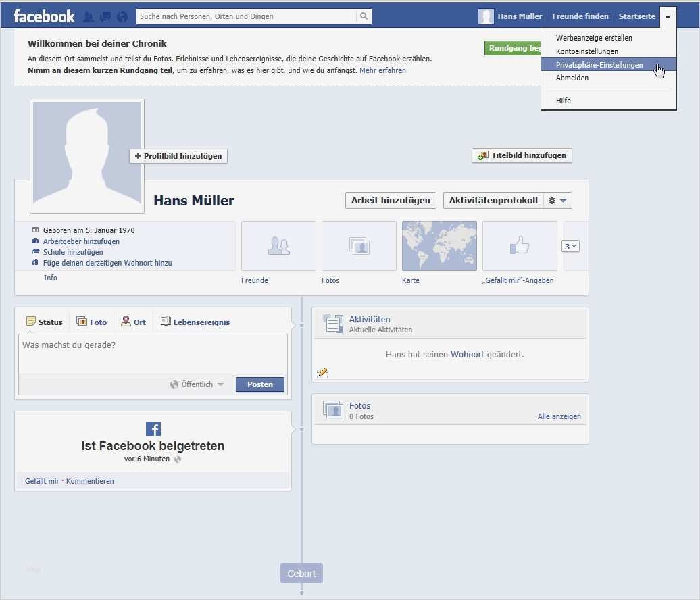Click Freunde finden in top bar
The height and width of the screenshot is (600, 700).
(x=580, y=16)
